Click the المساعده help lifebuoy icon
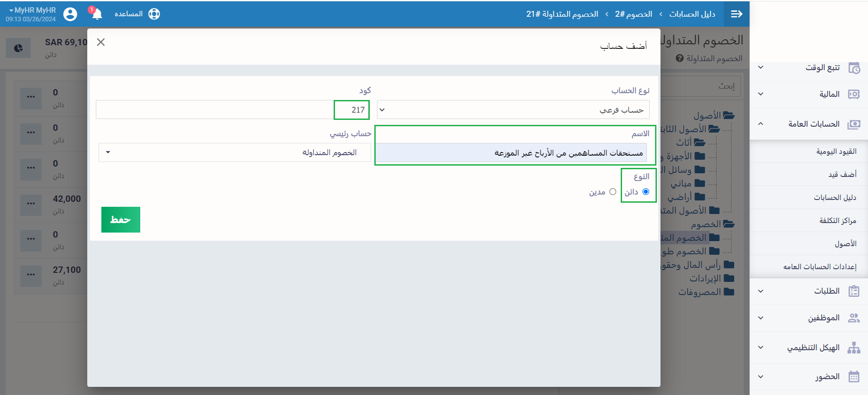 (154, 14)
